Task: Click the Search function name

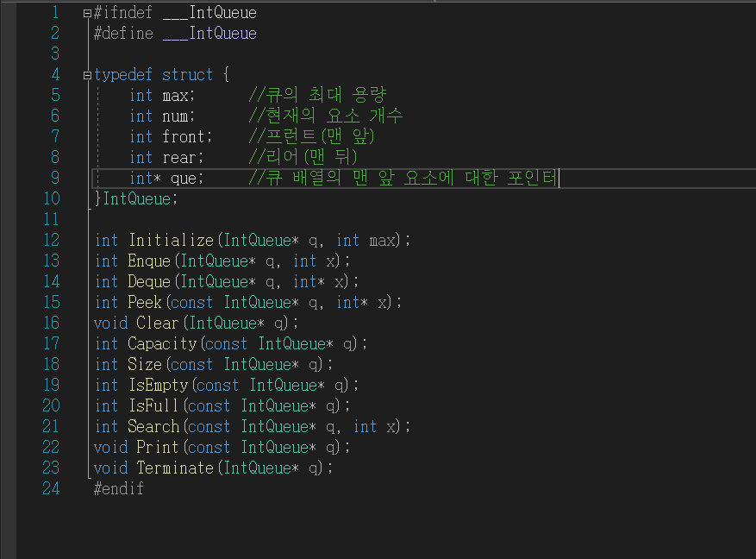Action: (153, 427)
